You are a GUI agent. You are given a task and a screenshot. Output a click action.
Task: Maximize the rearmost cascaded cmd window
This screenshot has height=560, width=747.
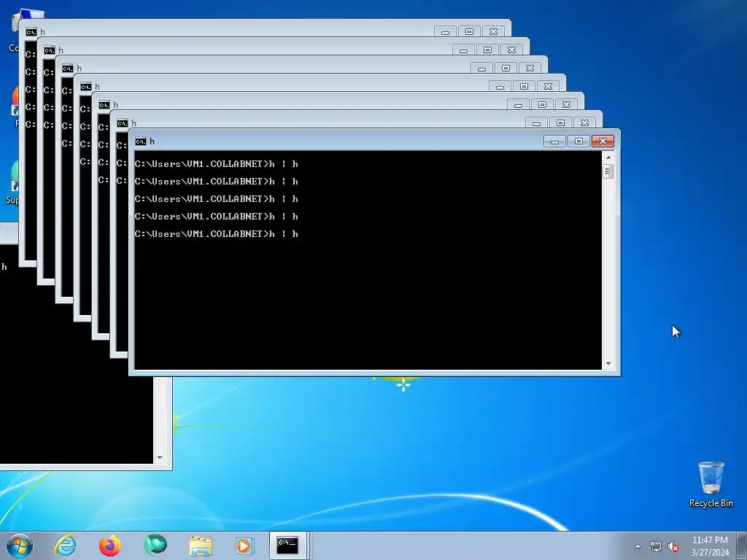tap(469, 32)
